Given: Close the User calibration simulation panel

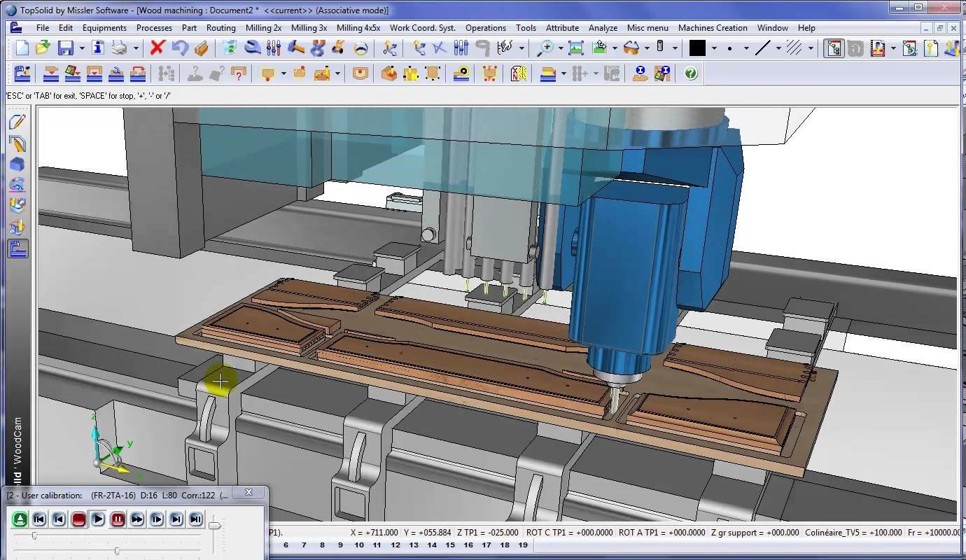Looking at the screenshot, I should coord(248,493).
